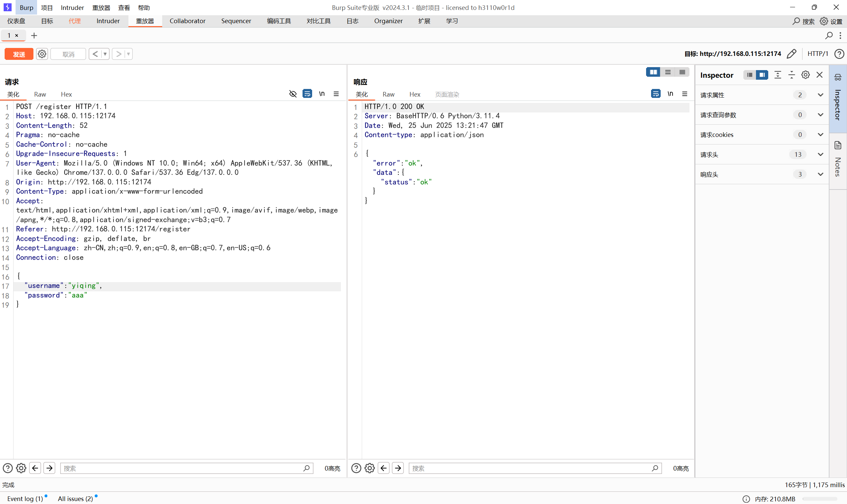Open tab row three-dot options menu

point(840,35)
